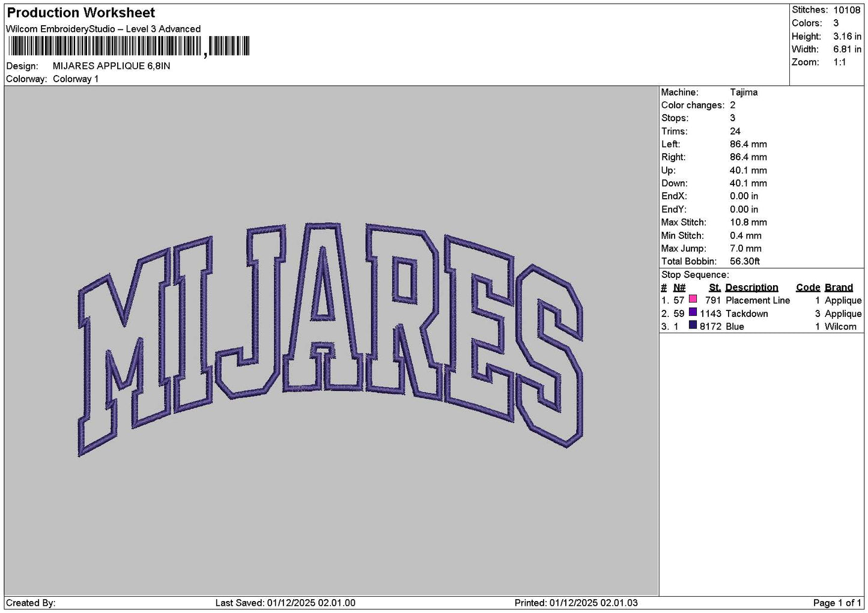Click the Last Saved timestamp
Viewport: 868px width, 613px height.
pos(285,603)
